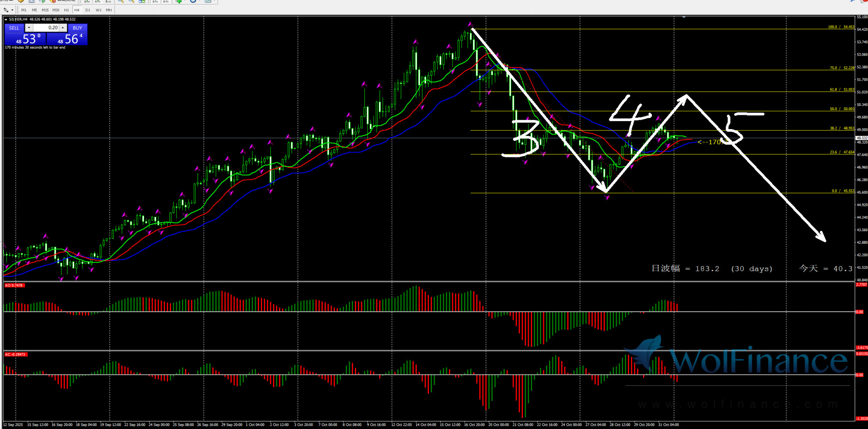The image size is (868, 429).
Task: Click the sell price 48.530 tile
Action: click(25, 39)
